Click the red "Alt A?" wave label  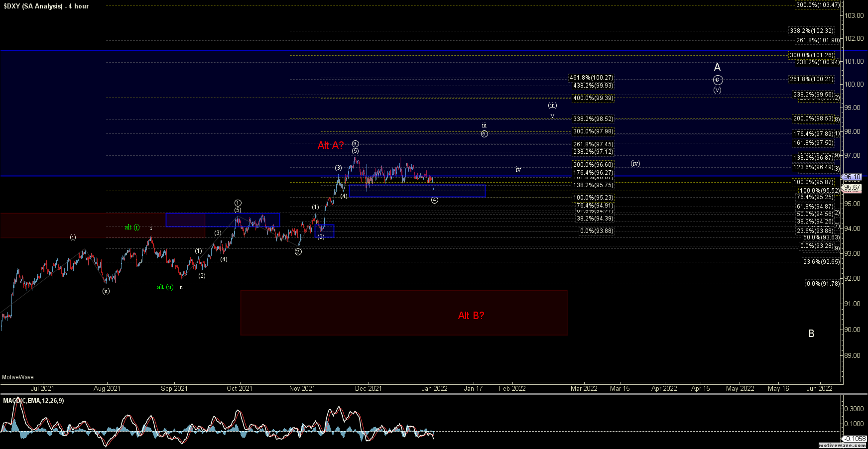coord(331,145)
